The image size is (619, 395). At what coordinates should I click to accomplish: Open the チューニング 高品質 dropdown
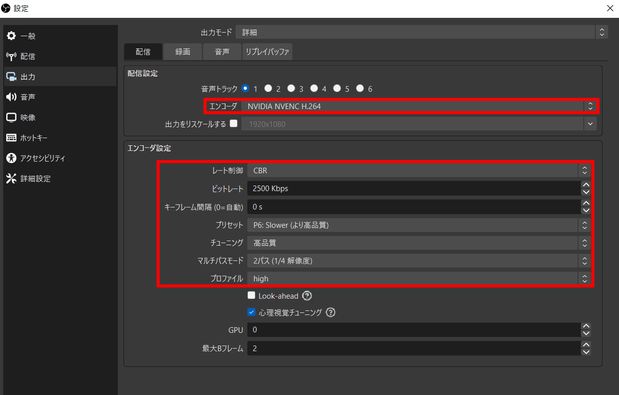[418, 243]
